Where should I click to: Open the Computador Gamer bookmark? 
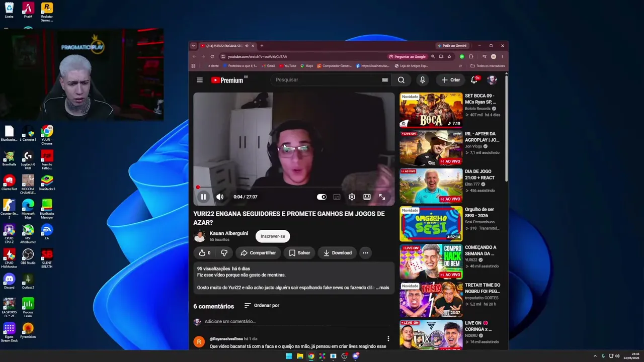point(335,66)
